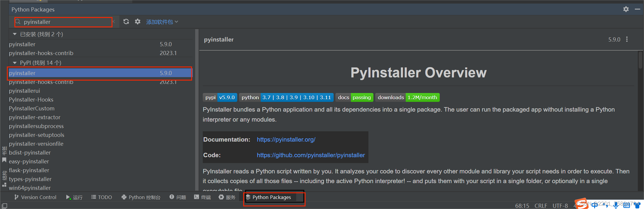Screen dimensions: 644x209
Task: Select the Python Packages tab
Action: pos(269,197)
